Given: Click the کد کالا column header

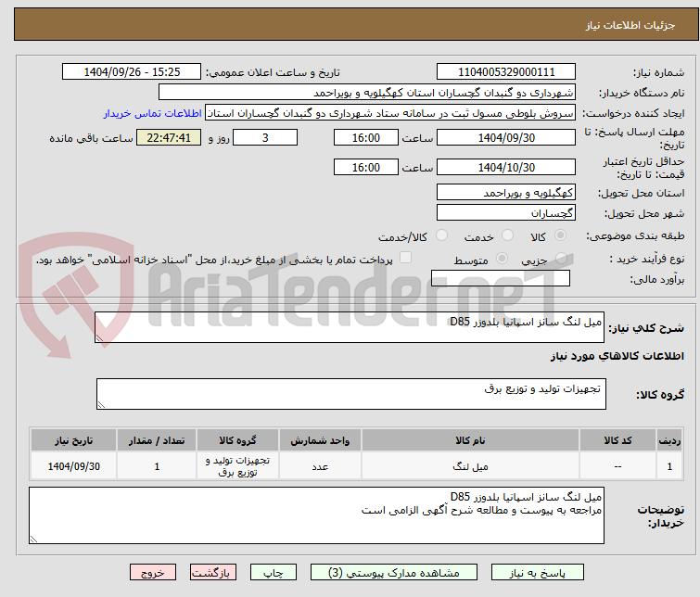Looking at the screenshot, I should coord(617,440).
